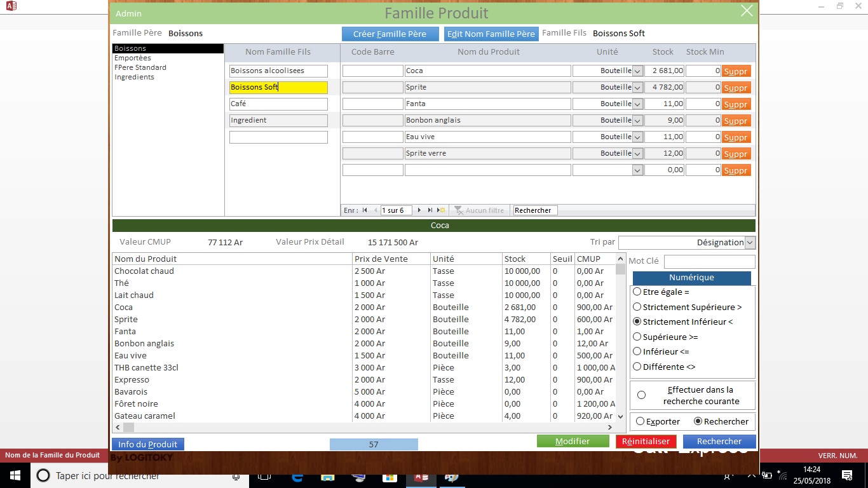The width and height of the screenshot is (868, 488).
Task: Go to the first record
Action: [365, 210]
